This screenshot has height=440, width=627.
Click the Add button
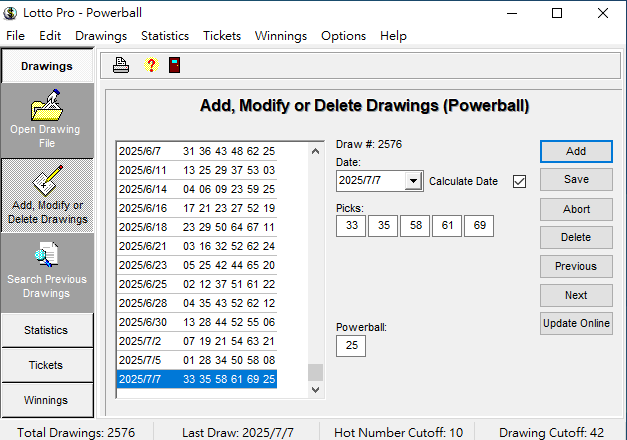click(x=576, y=151)
